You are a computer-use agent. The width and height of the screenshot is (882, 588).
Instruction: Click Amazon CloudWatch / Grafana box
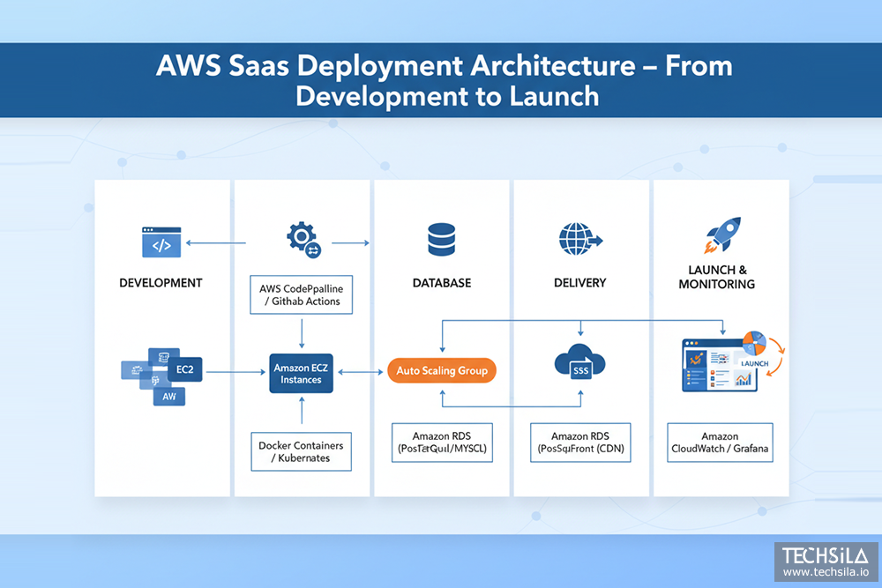click(x=720, y=443)
